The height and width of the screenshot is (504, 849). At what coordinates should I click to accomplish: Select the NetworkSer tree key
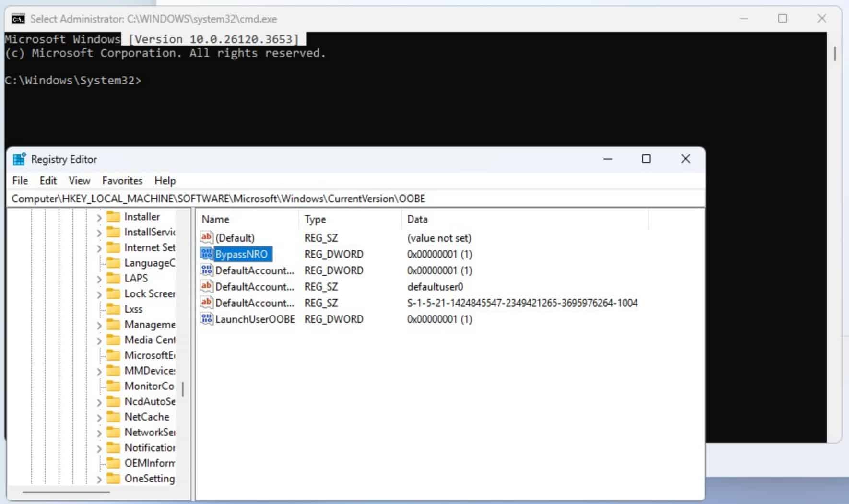click(150, 432)
